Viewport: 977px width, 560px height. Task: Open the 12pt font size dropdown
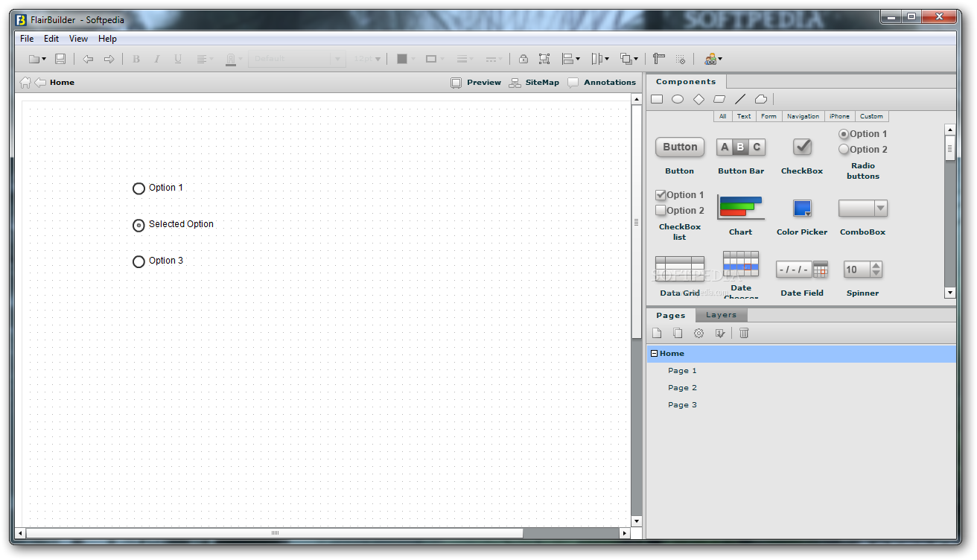click(367, 59)
